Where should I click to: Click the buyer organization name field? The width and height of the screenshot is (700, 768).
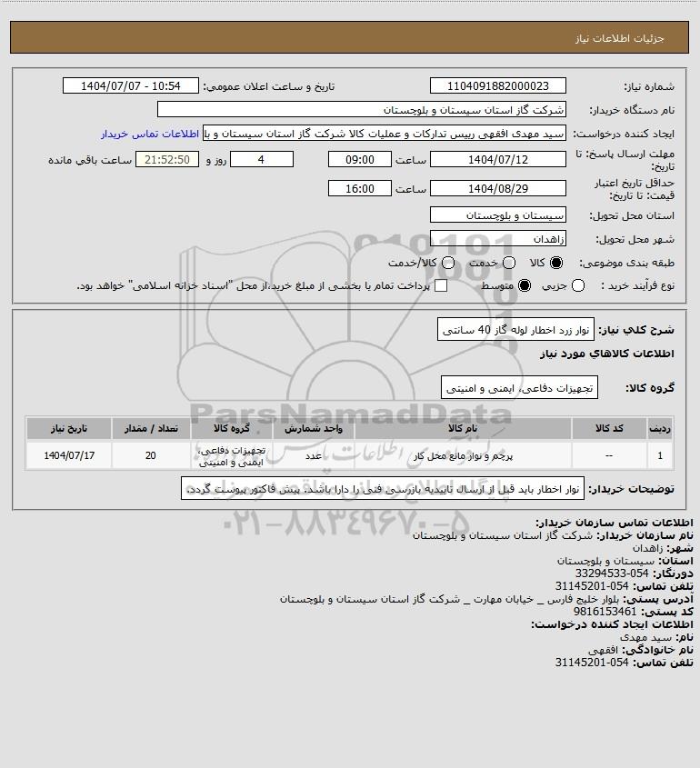pyautogui.click(x=362, y=109)
